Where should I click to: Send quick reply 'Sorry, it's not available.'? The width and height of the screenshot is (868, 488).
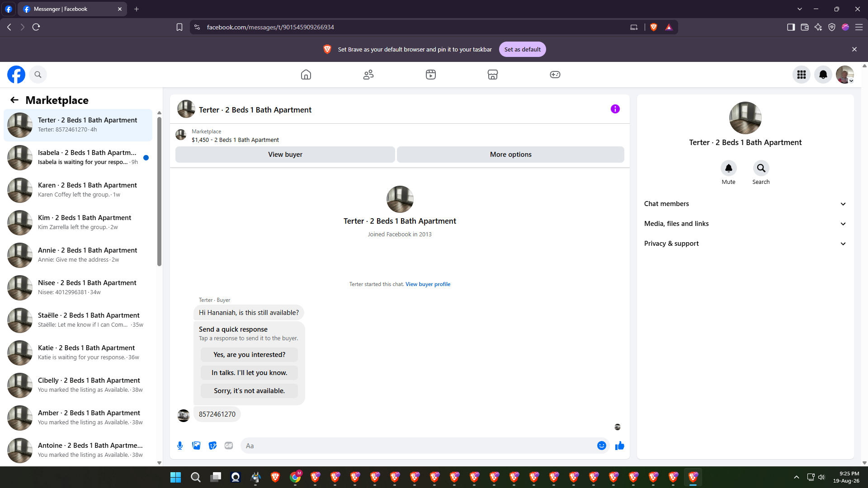(x=250, y=391)
